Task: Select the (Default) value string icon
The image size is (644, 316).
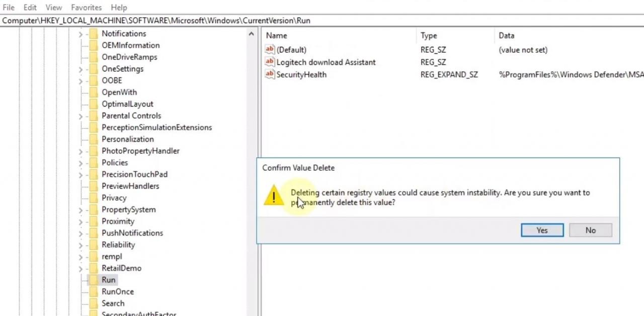Action: 270,50
